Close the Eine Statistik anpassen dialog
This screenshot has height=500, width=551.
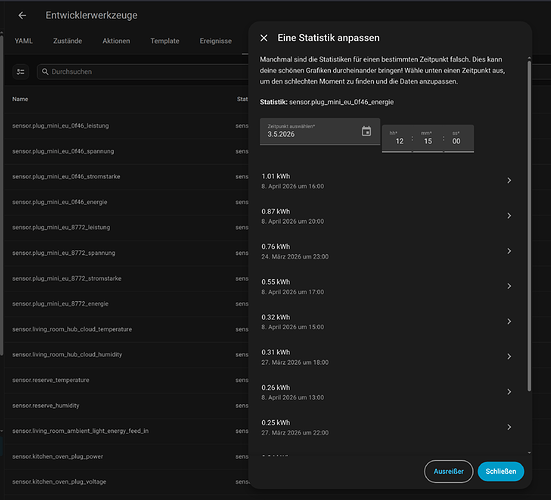pos(264,38)
